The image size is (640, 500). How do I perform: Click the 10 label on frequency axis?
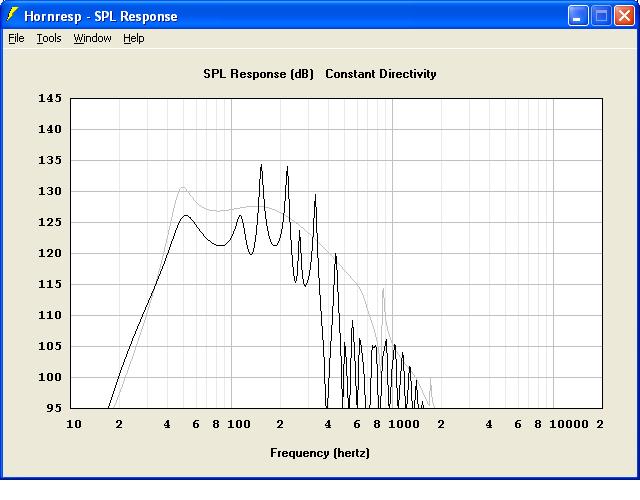tap(74, 424)
